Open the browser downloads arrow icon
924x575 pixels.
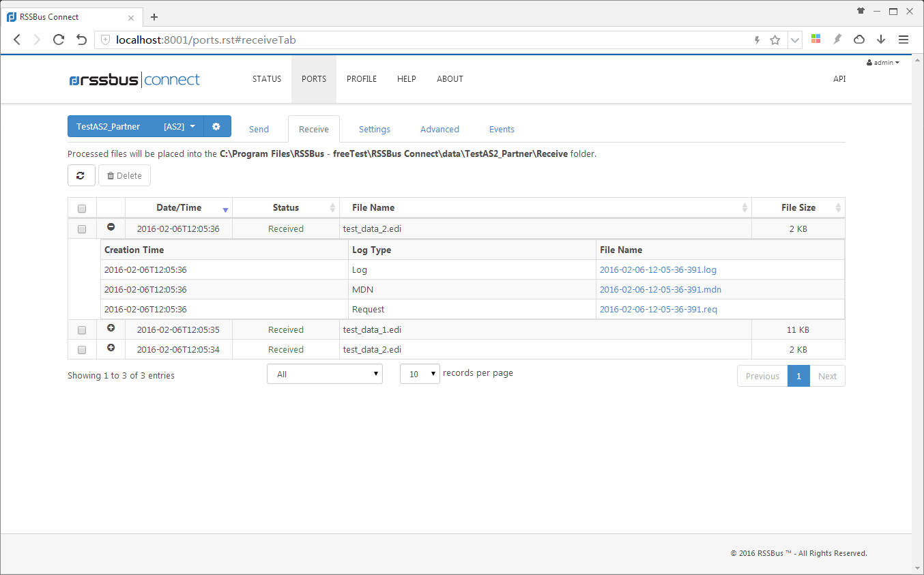[x=881, y=40]
